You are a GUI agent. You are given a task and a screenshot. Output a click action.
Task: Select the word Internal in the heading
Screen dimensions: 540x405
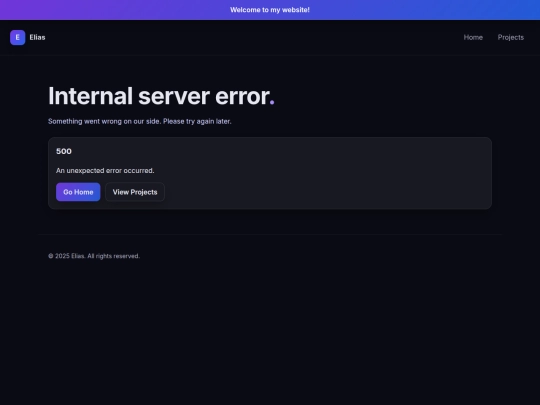pyautogui.click(x=91, y=96)
